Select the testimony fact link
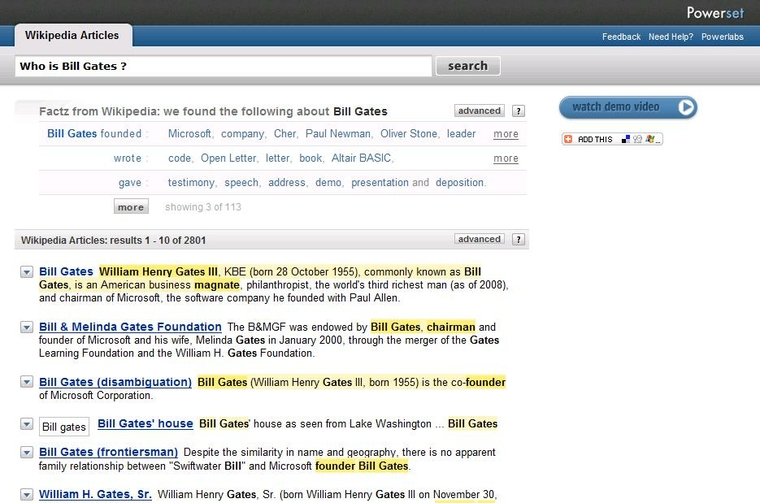Viewport: 760px width, 503px height. point(190,183)
